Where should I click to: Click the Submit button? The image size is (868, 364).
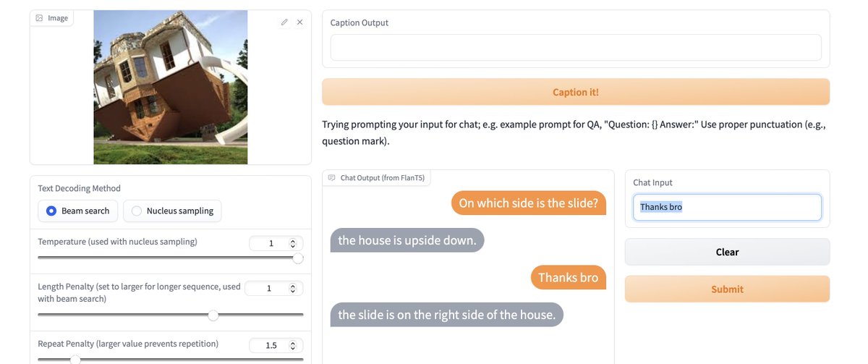[x=727, y=289]
